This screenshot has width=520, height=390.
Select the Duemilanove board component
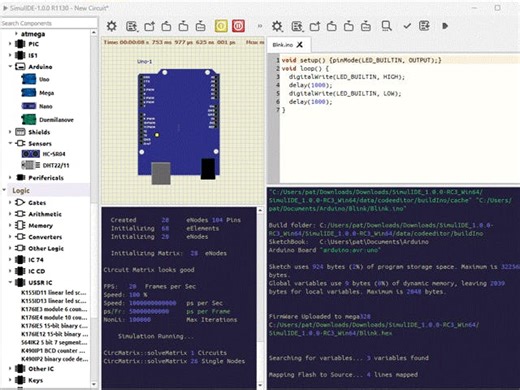(47, 120)
